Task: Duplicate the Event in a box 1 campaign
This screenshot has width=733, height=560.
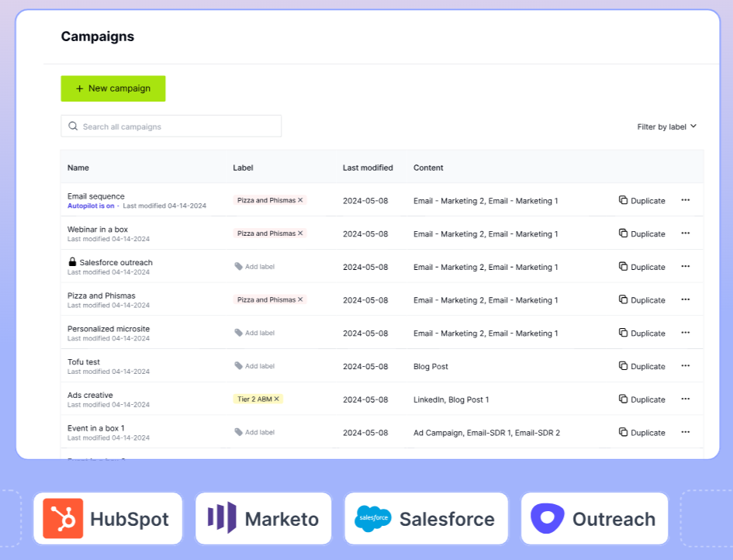Action: [641, 433]
